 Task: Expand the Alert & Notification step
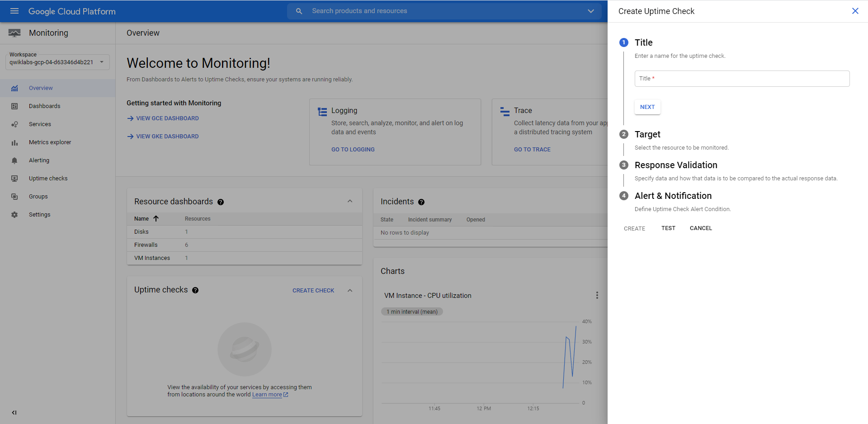673,196
